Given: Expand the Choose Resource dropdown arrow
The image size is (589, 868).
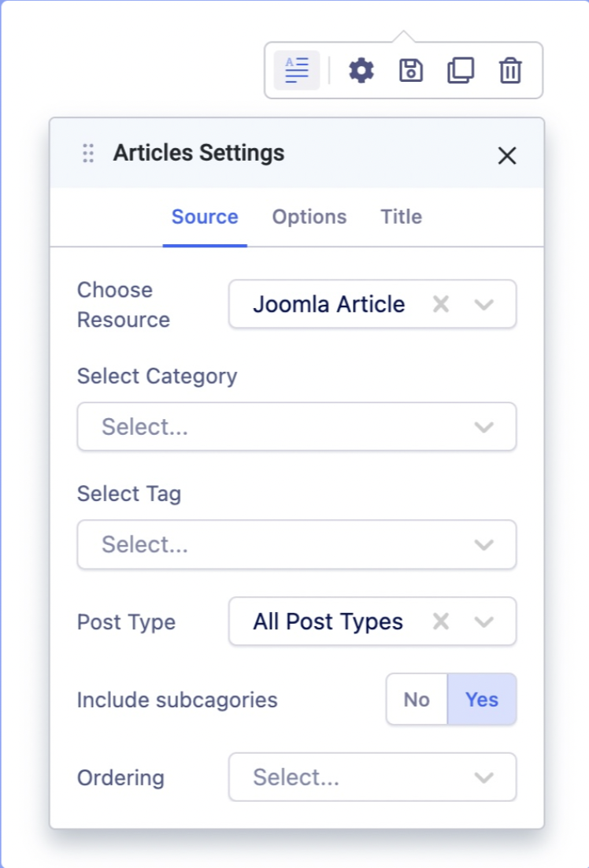Looking at the screenshot, I should pyautogui.click(x=484, y=304).
